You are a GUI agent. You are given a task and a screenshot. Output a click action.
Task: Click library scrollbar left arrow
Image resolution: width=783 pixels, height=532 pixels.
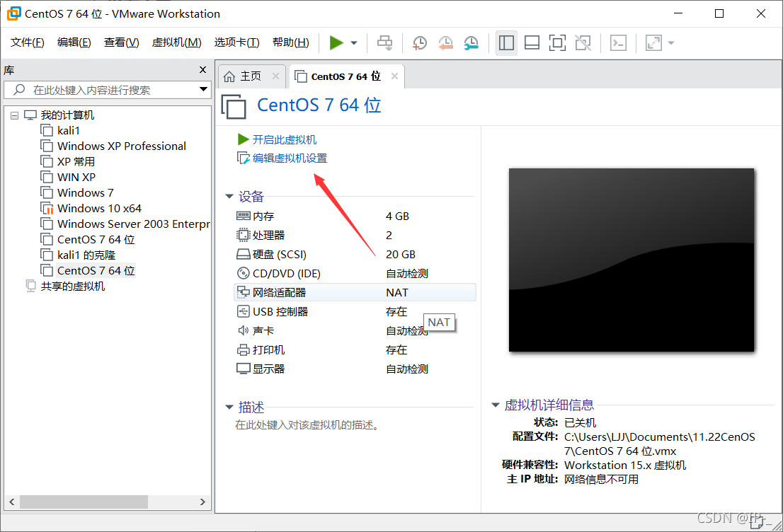coord(12,502)
